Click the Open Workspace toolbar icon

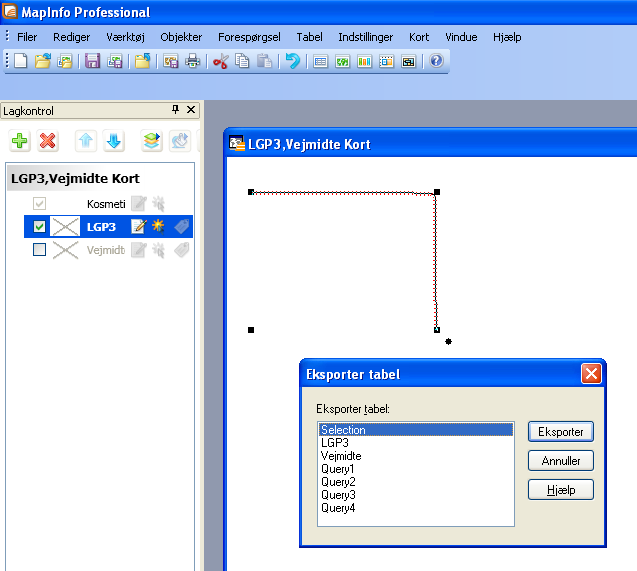pos(65,61)
